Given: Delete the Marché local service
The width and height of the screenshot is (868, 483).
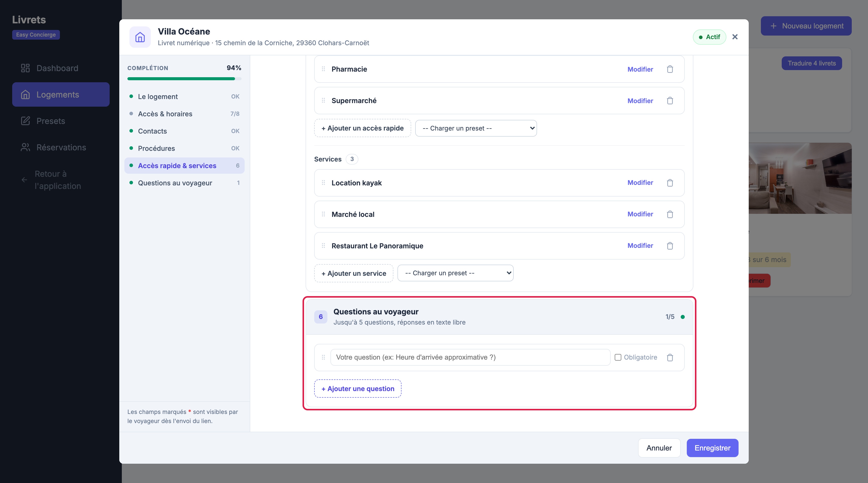Looking at the screenshot, I should coord(670,214).
